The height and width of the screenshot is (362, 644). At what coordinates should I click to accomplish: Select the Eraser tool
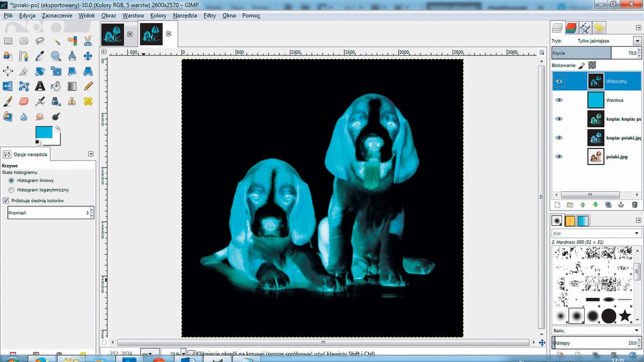click(x=24, y=101)
